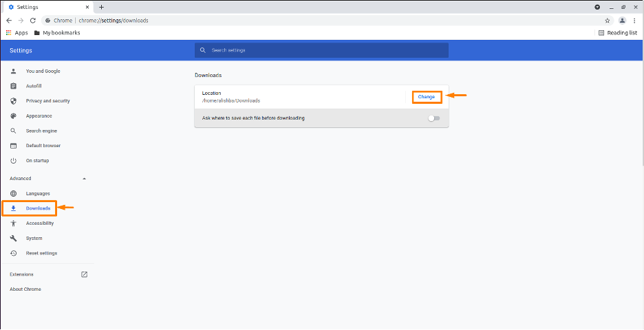The height and width of the screenshot is (330, 644).
Task: Open Apps grid shortcut in bookmarks bar
Action: (x=17, y=33)
